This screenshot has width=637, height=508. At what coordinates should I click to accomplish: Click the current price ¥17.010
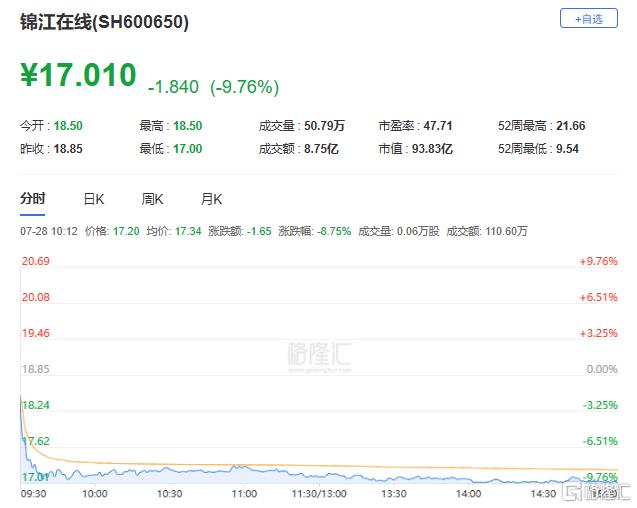[x=78, y=75]
